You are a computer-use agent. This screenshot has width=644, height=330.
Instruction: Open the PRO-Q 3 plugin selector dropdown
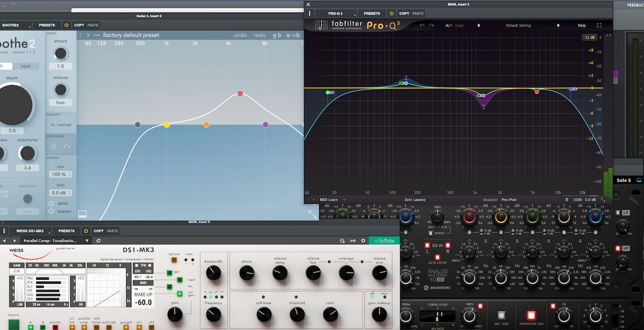(336, 13)
